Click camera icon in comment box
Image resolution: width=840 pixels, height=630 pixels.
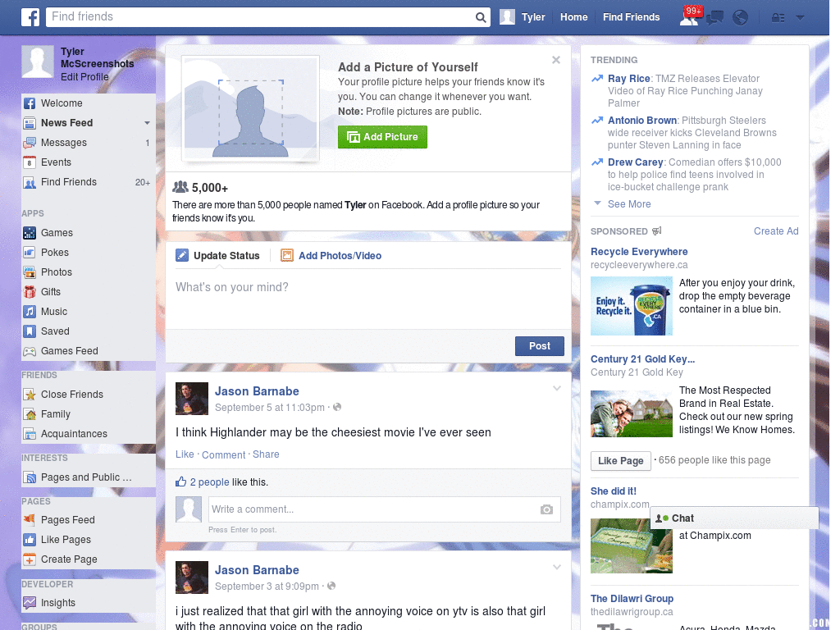(x=546, y=509)
